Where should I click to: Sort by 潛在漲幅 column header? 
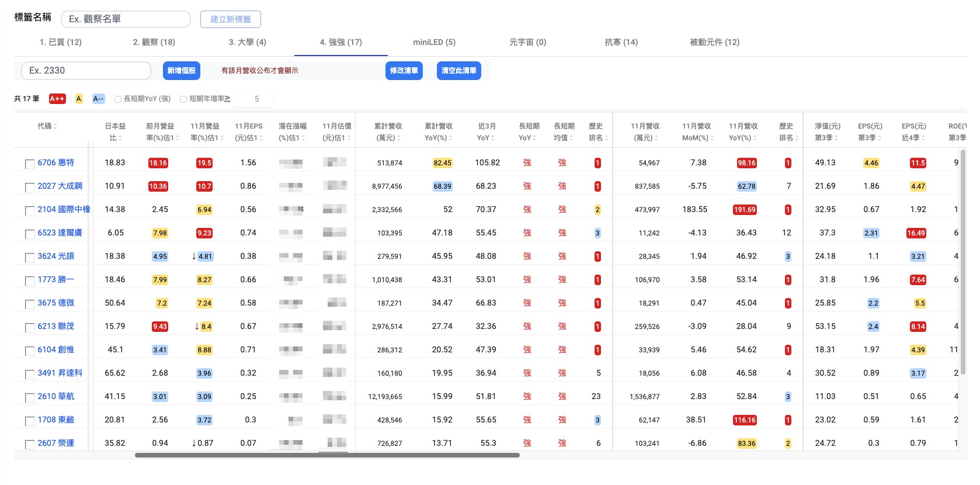tap(293, 132)
